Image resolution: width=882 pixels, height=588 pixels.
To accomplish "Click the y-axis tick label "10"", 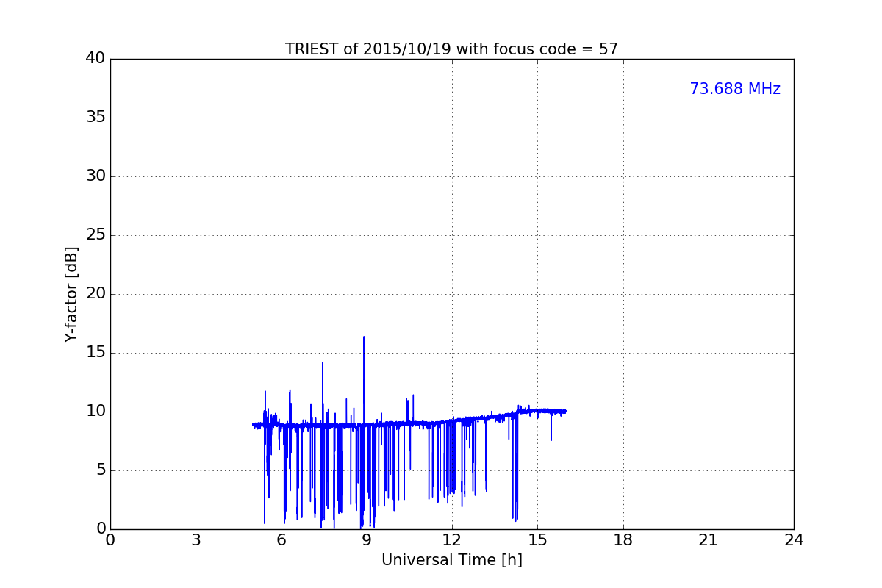I will [96, 412].
